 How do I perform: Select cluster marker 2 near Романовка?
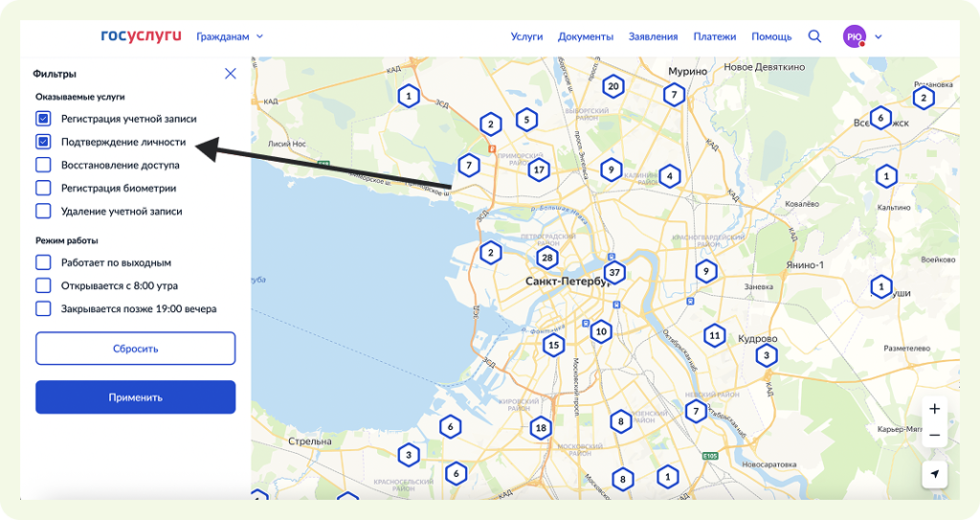pos(924,98)
